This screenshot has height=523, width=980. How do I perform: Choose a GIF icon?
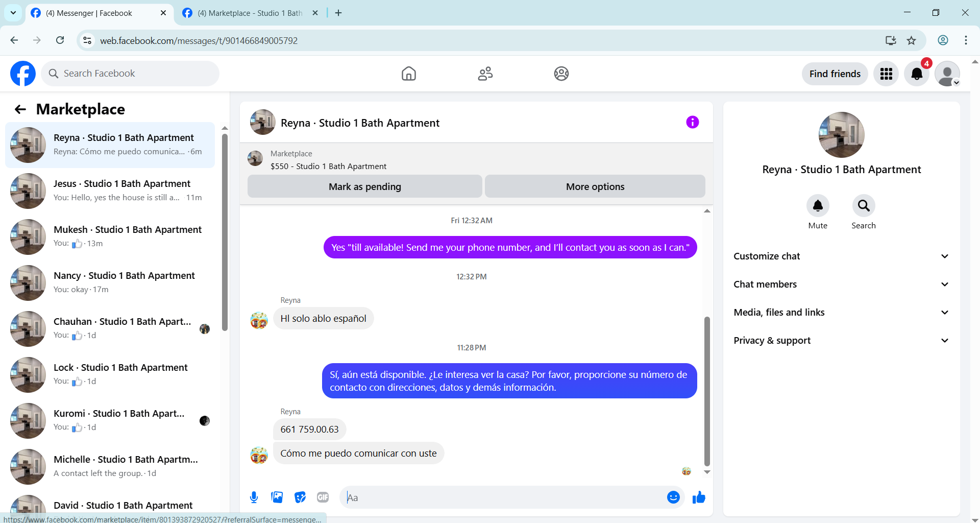pos(323,497)
